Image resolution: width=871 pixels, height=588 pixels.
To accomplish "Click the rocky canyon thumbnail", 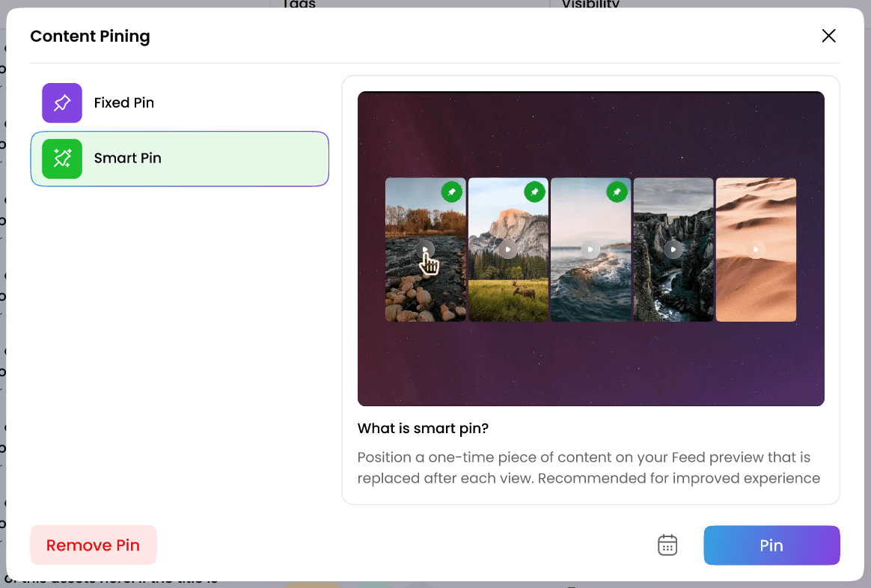I will [673, 250].
